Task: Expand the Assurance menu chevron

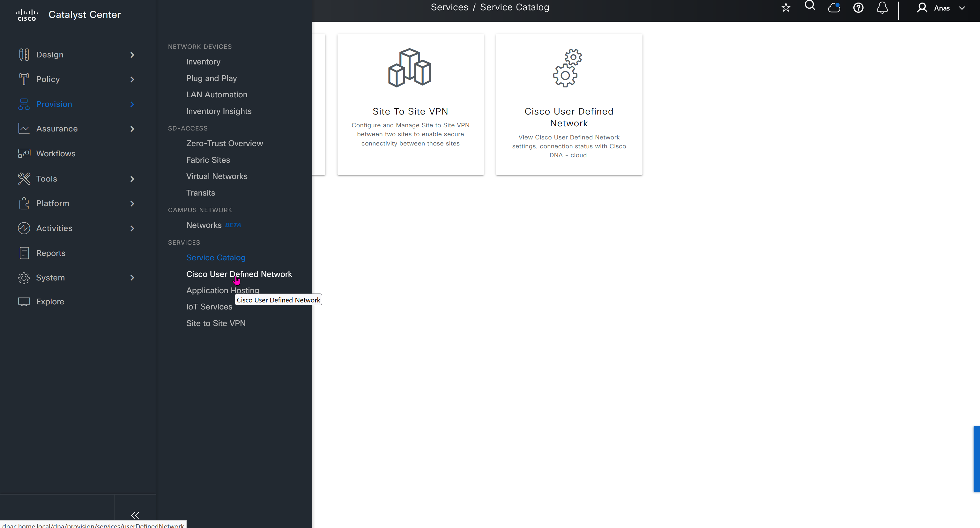Action: [132, 129]
